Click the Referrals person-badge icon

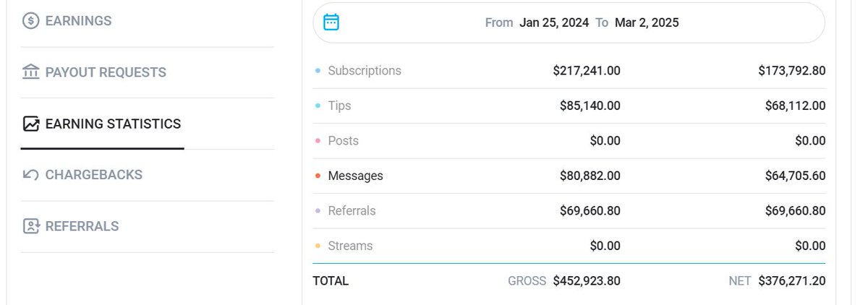tap(31, 226)
